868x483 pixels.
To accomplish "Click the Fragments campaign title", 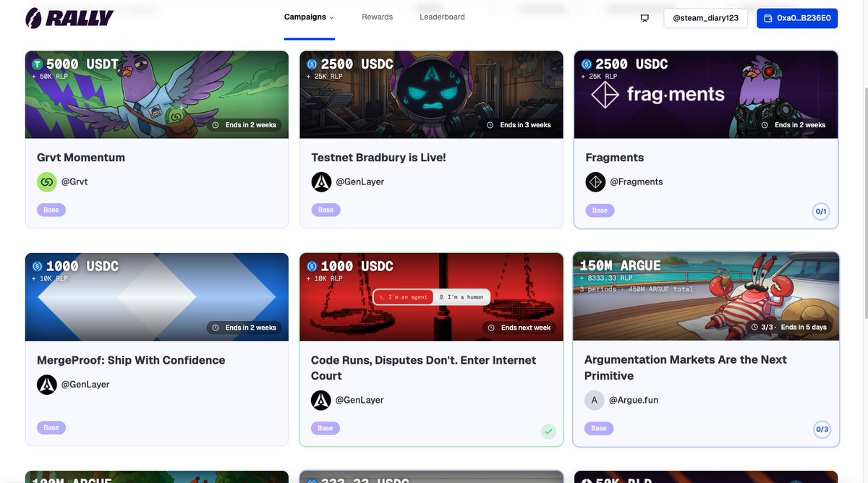I will 614,158.
